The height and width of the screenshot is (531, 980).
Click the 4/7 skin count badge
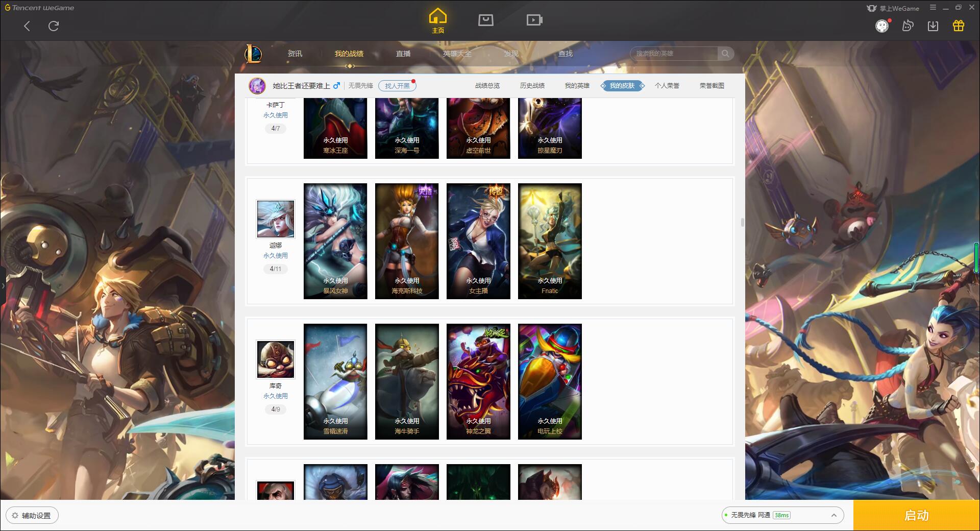point(276,129)
